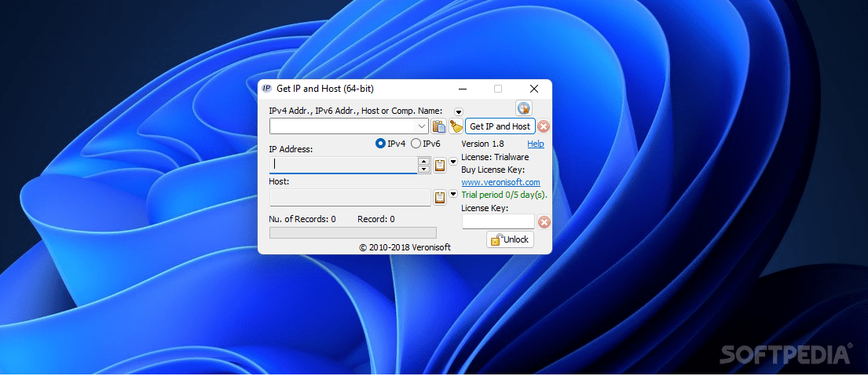
Task: Open the dropdown arrow next to Host copy icon
Action: click(x=452, y=194)
